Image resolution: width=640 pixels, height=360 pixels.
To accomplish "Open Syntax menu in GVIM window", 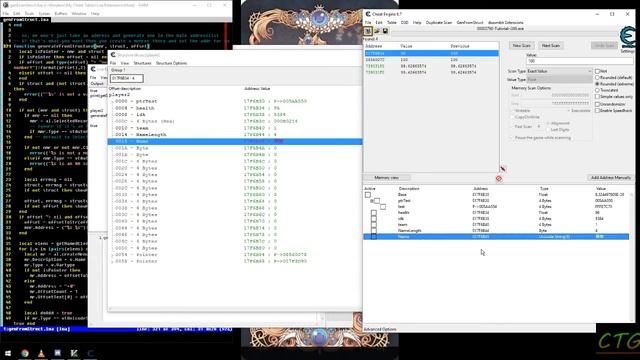I will (44, 13).
